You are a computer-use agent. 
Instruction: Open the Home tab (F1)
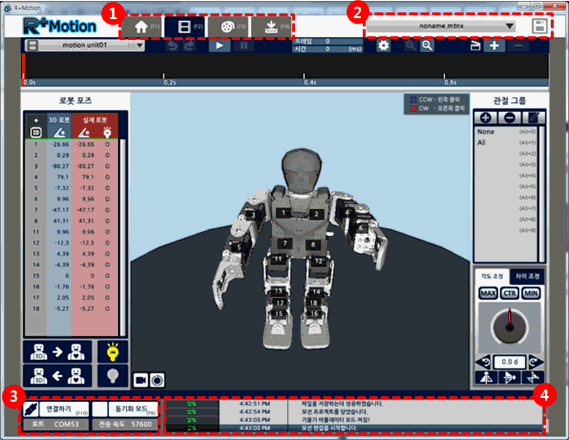(142, 26)
